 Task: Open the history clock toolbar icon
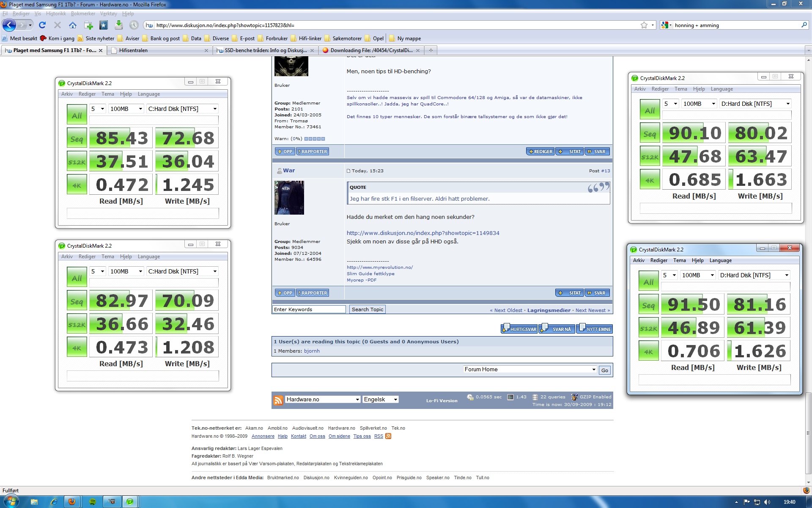134,25
